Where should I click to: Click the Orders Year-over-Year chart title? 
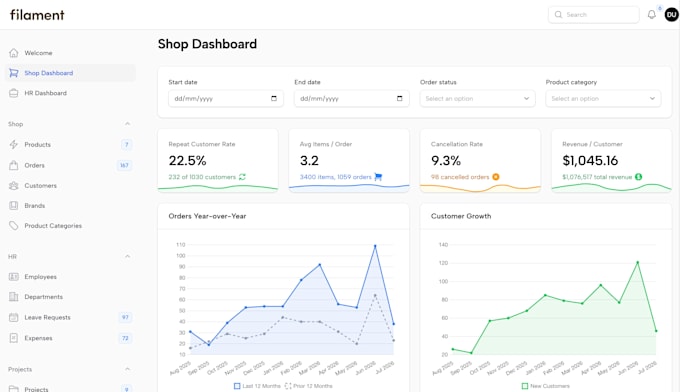[x=207, y=216]
